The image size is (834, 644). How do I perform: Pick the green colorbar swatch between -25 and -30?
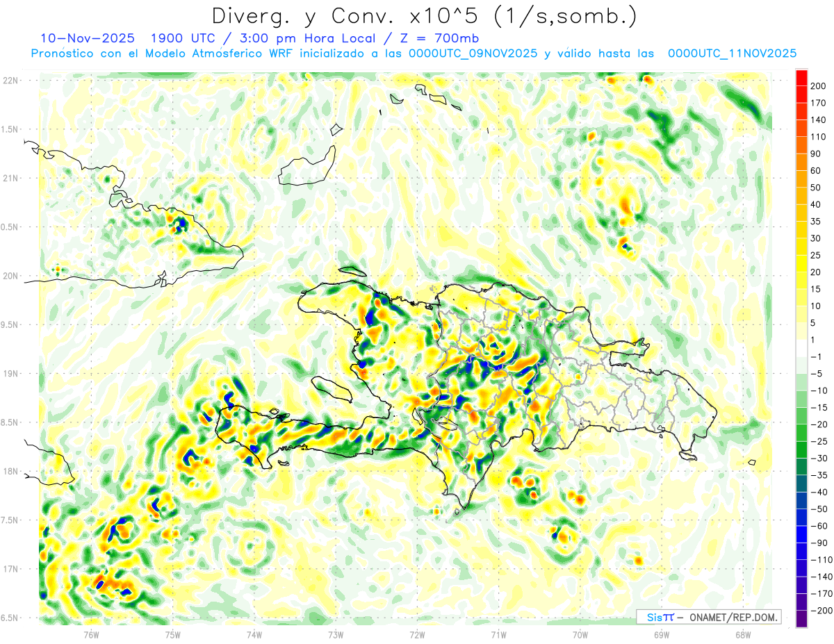[801, 449]
